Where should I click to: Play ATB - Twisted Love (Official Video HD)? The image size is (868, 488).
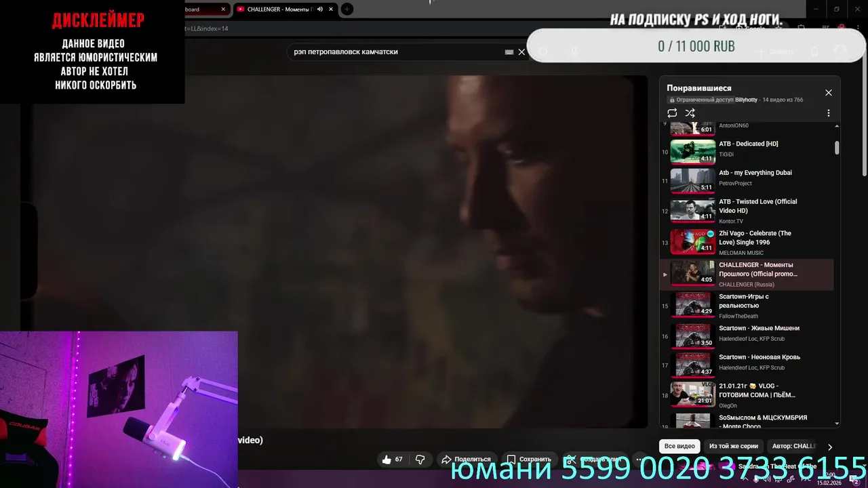coord(746,211)
